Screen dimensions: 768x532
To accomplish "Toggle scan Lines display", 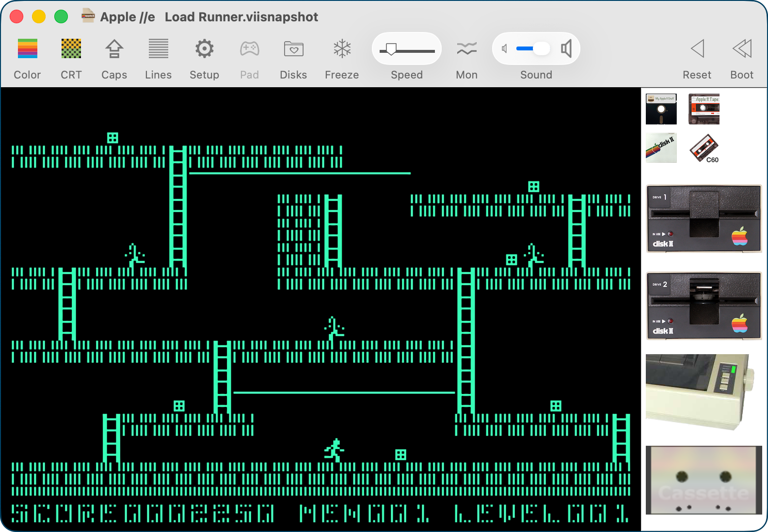I will [x=158, y=49].
